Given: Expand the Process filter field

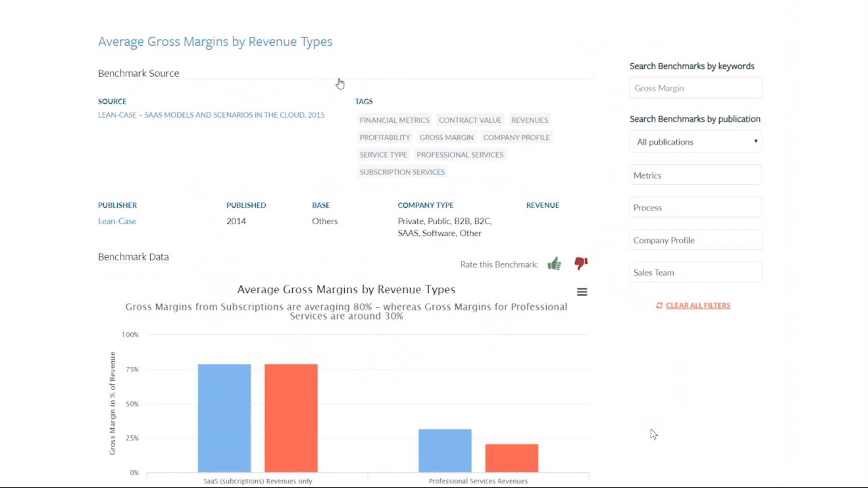Looking at the screenshot, I should pos(695,208).
